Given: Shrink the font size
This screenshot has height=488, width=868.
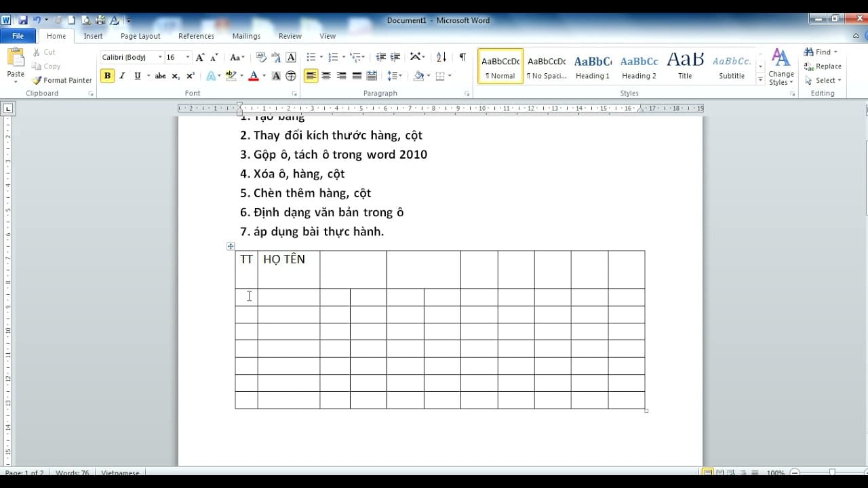Looking at the screenshot, I should 215,58.
